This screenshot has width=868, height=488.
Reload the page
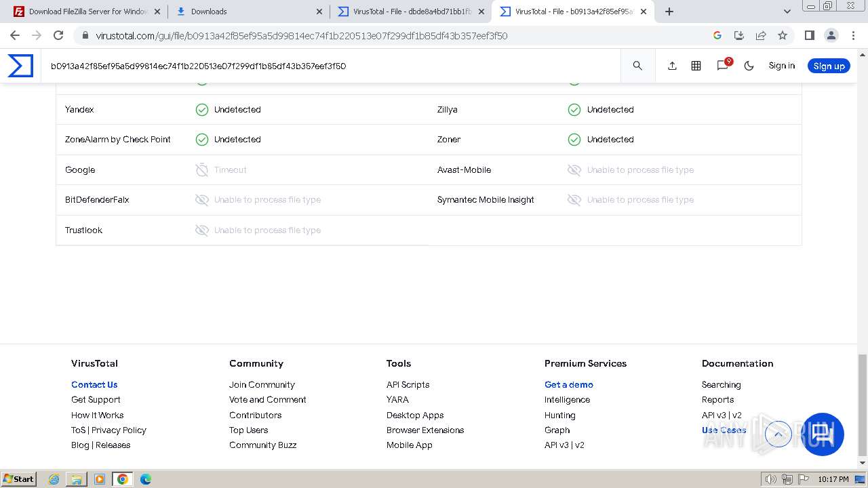[58, 35]
